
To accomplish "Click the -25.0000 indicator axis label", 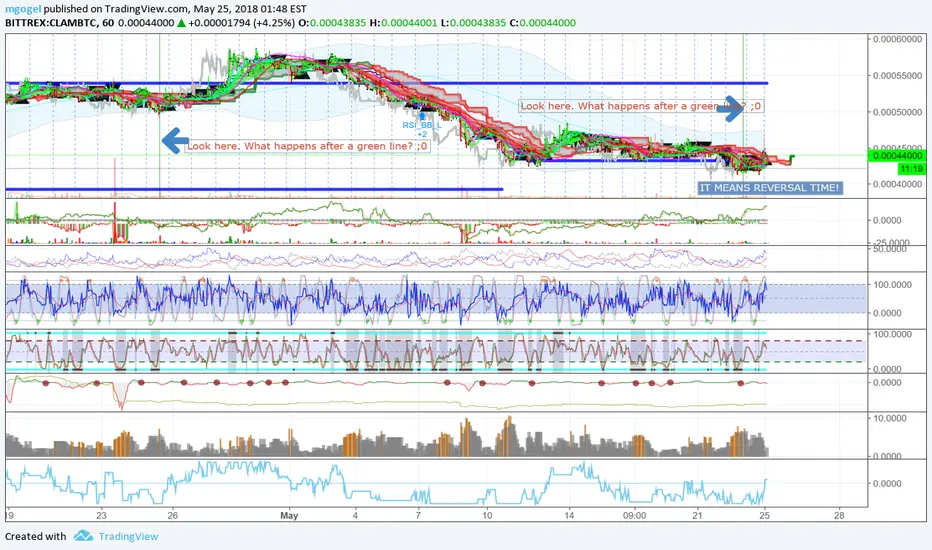I will pyautogui.click(x=892, y=243).
